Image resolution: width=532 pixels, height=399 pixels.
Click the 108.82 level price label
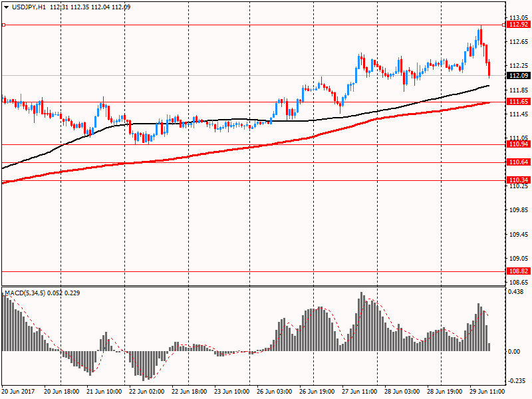point(519,271)
